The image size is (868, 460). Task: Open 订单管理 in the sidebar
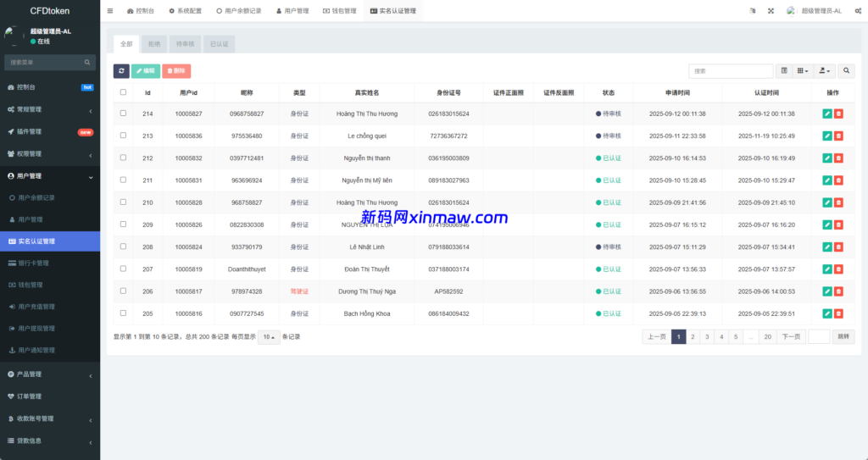50,396
